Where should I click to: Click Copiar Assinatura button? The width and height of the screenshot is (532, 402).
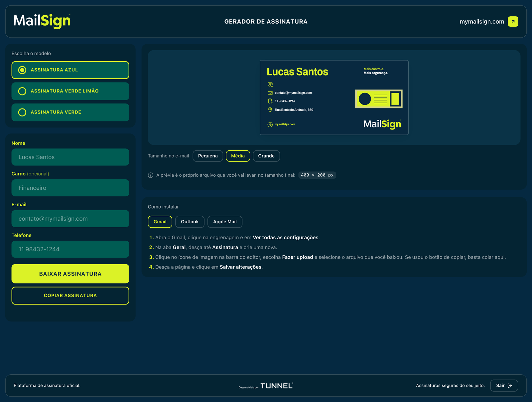[x=70, y=296]
